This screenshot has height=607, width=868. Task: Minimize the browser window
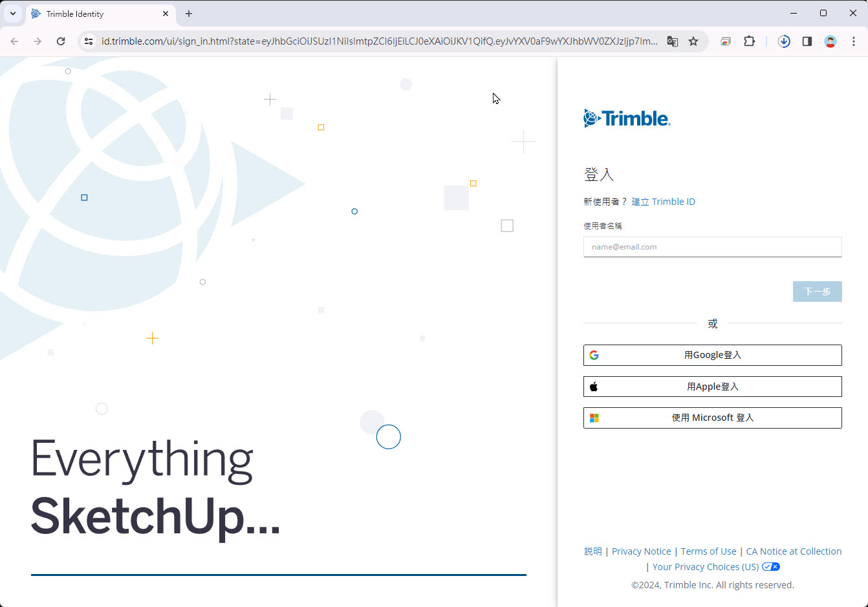tap(794, 13)
